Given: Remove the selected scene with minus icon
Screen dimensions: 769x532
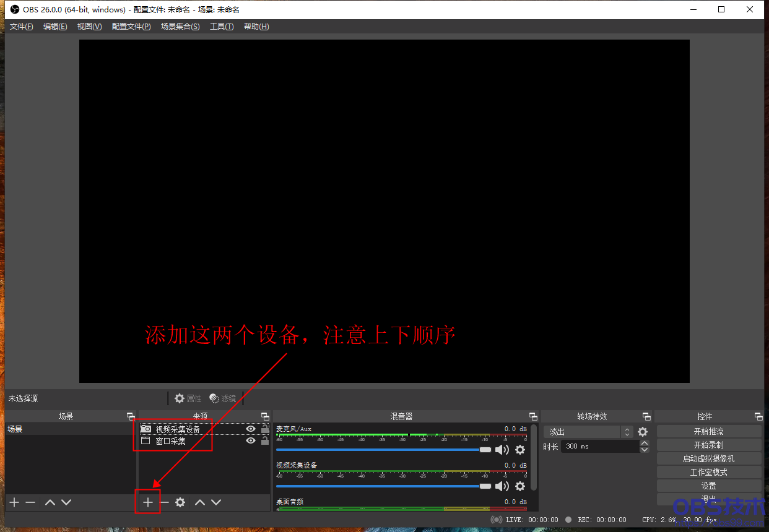Looking at the screenshot, I should click(30, 502).
